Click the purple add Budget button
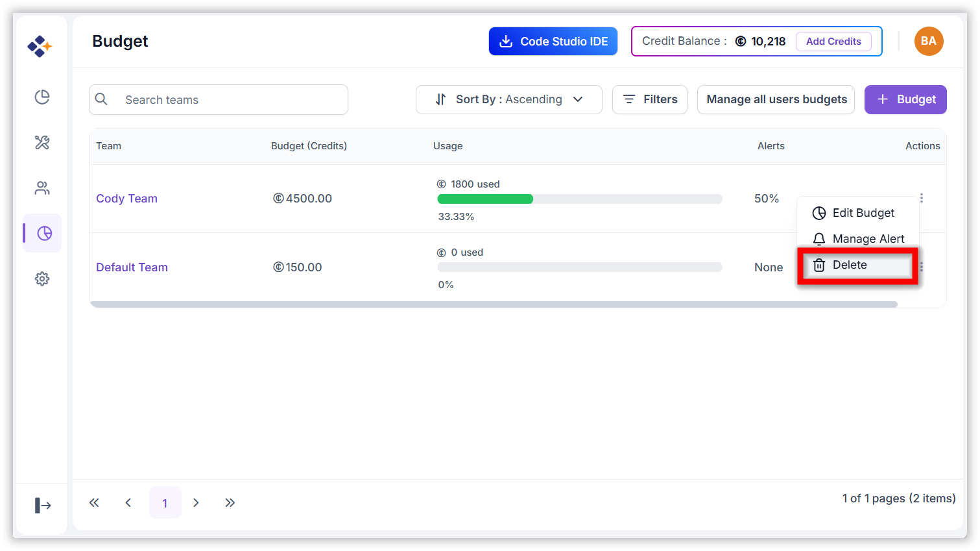 pyautogui.click(x=905, y=99)
